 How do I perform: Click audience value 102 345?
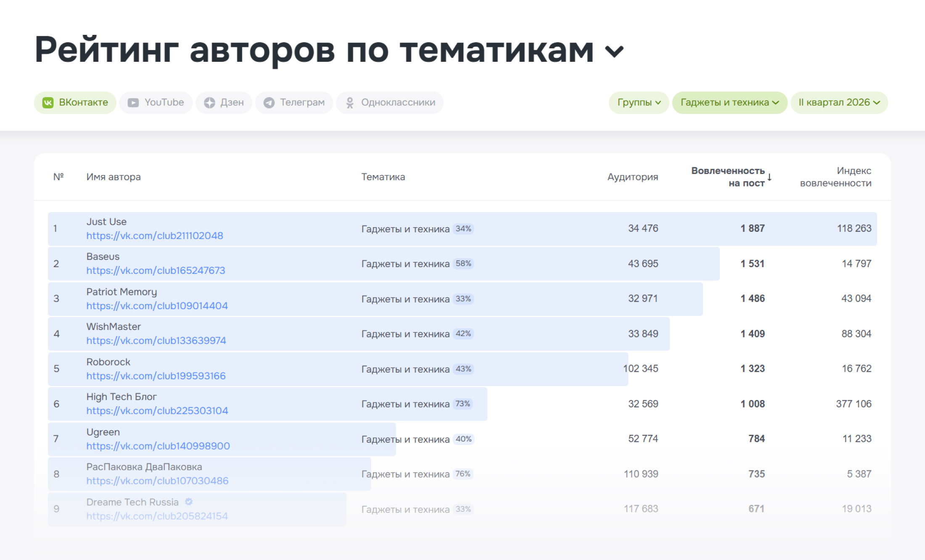pyautogui.click(x=641, y=369)
